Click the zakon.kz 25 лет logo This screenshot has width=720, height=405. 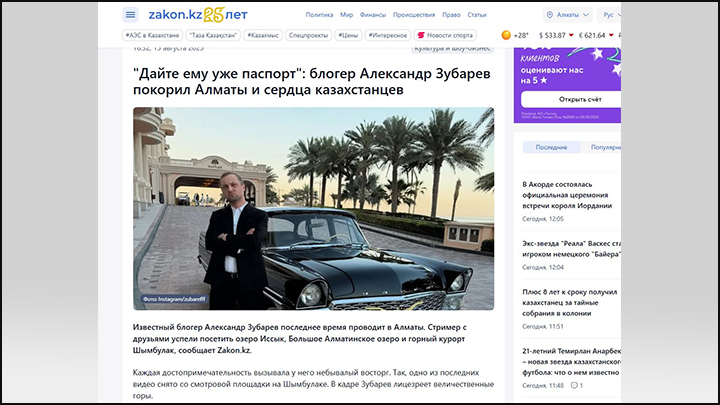pyautogui.click(x=198, y=15)
